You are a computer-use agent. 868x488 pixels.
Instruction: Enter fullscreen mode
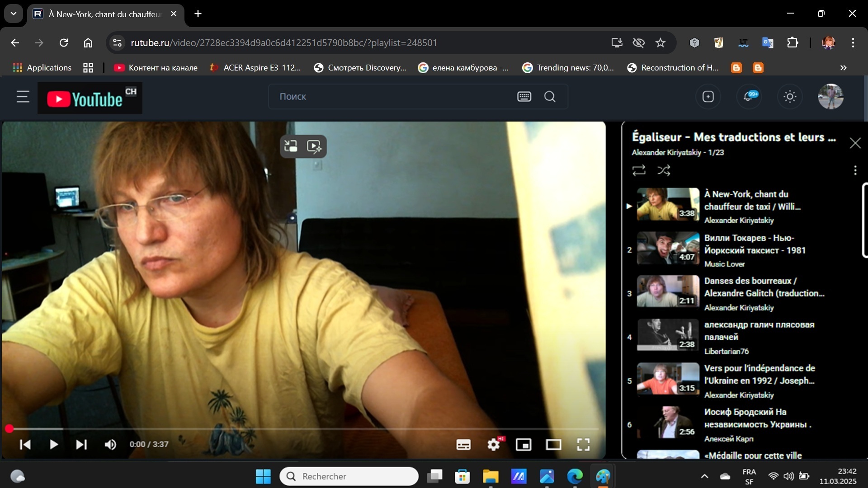(583, 445)
